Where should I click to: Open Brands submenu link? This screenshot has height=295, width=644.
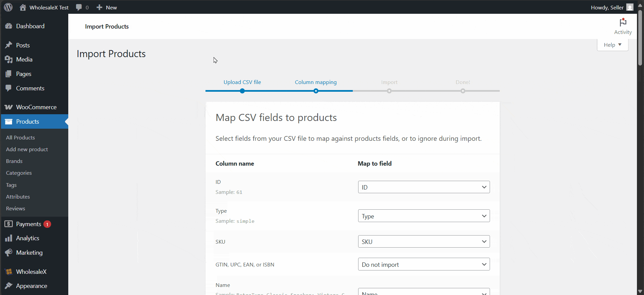(x=14, y=161)
